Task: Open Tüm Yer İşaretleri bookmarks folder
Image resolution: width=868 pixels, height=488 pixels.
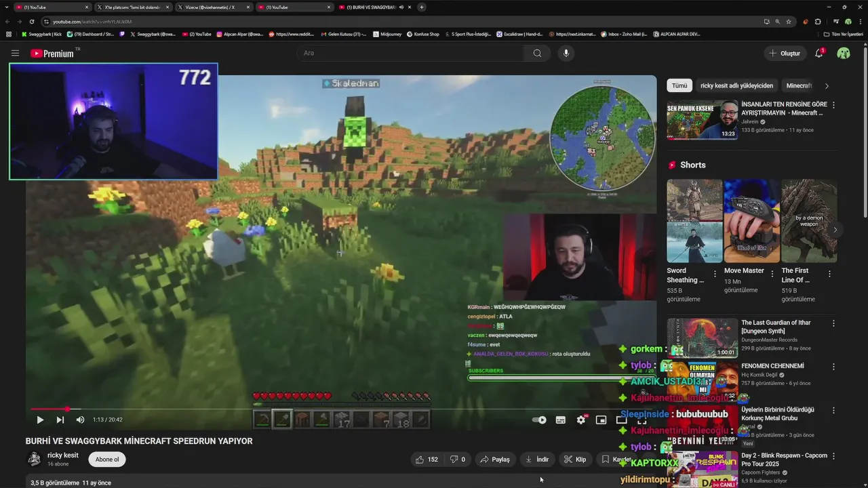Action: click(x=844, y=34)
